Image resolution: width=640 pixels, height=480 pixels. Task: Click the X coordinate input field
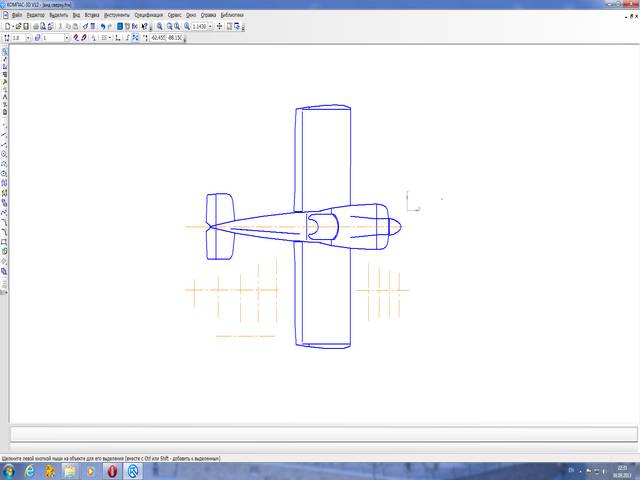tap(158, 38)
